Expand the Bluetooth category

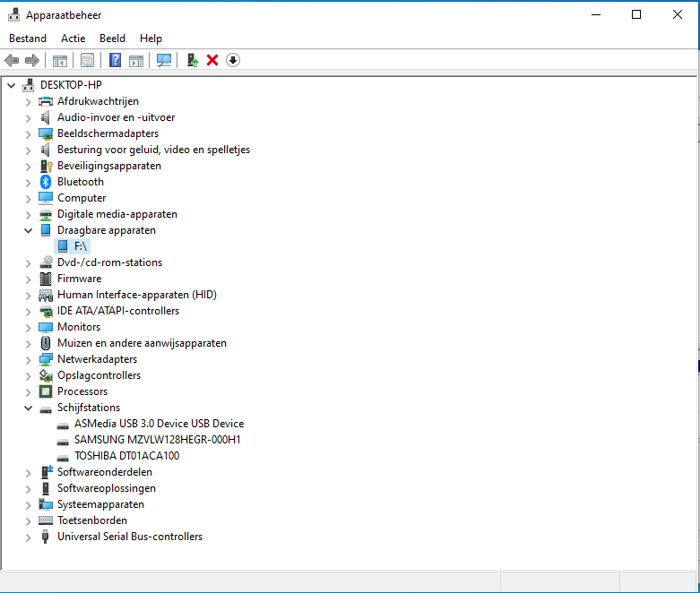coord(28,182)
